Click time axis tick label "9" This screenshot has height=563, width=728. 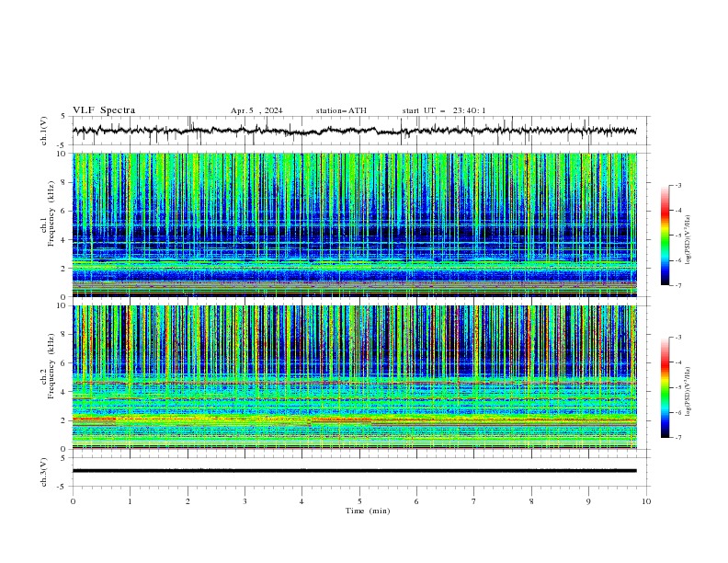tap(588, 501)
